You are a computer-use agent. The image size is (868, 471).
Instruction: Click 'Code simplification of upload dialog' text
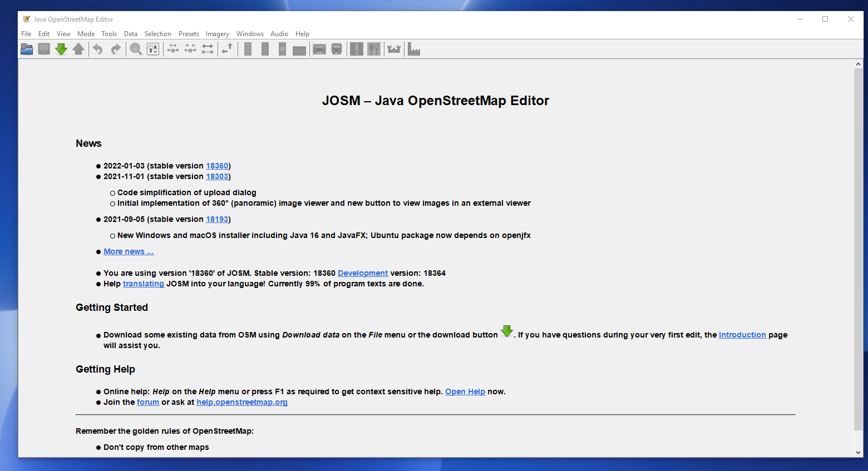[x=187, y=192]
